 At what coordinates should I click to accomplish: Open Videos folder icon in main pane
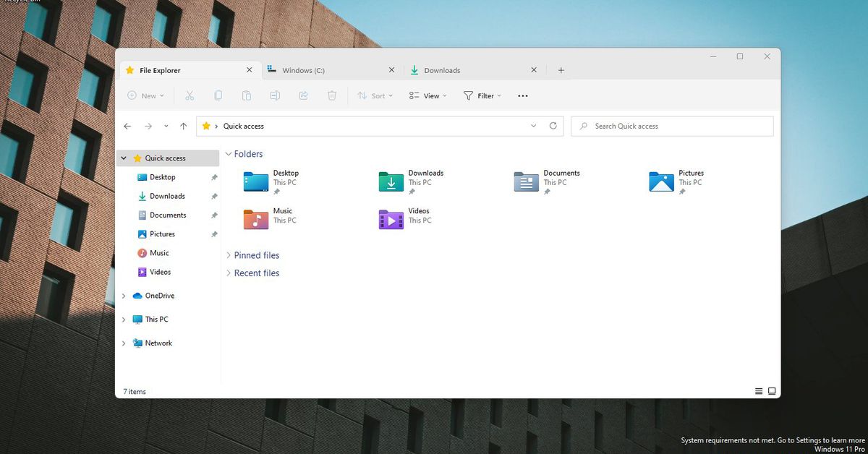tap(391, 219)
